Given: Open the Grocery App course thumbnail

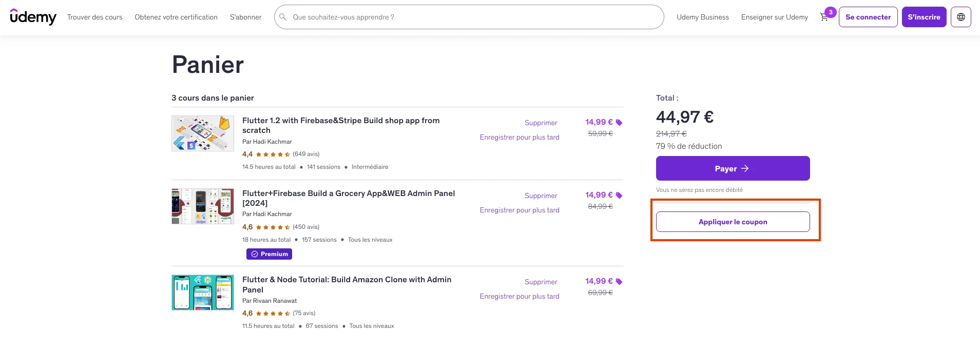Looking at the screenshot, I should tap(203, 206).
